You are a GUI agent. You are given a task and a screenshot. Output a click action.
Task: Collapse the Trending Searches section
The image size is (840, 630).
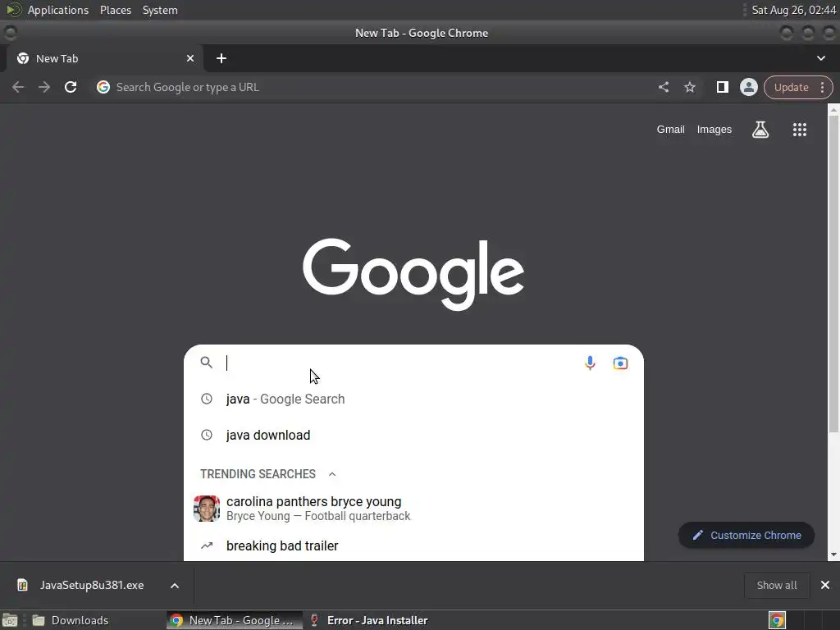[332, 474]
